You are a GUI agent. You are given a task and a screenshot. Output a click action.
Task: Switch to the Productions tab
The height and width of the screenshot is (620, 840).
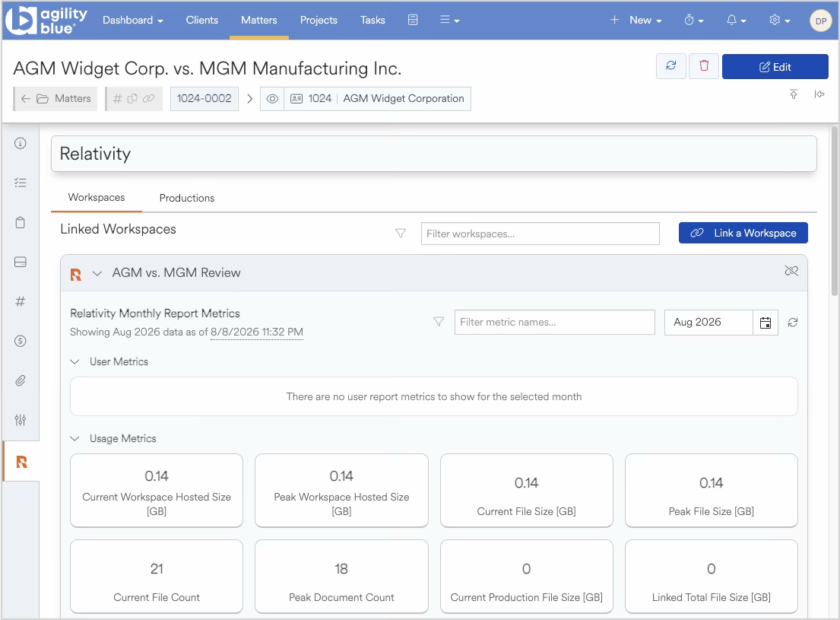[x=187, y=198]
